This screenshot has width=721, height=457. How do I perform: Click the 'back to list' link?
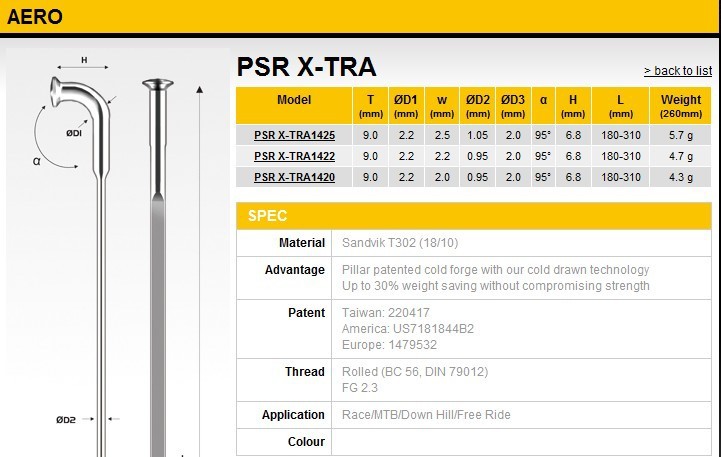(678, 71)
